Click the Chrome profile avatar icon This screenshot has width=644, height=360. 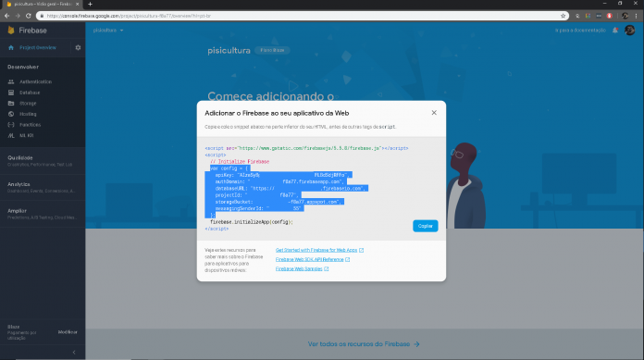point(625,16)
